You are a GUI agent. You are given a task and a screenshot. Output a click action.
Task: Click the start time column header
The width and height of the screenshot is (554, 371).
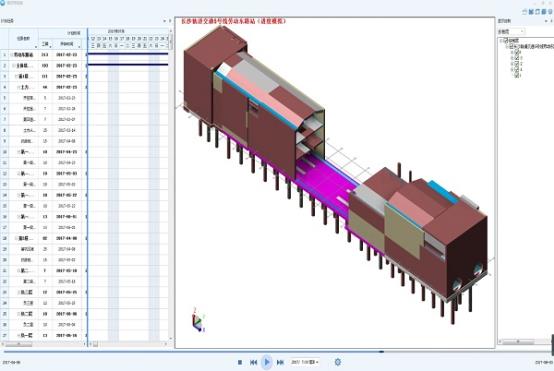(x=67, y=44)
